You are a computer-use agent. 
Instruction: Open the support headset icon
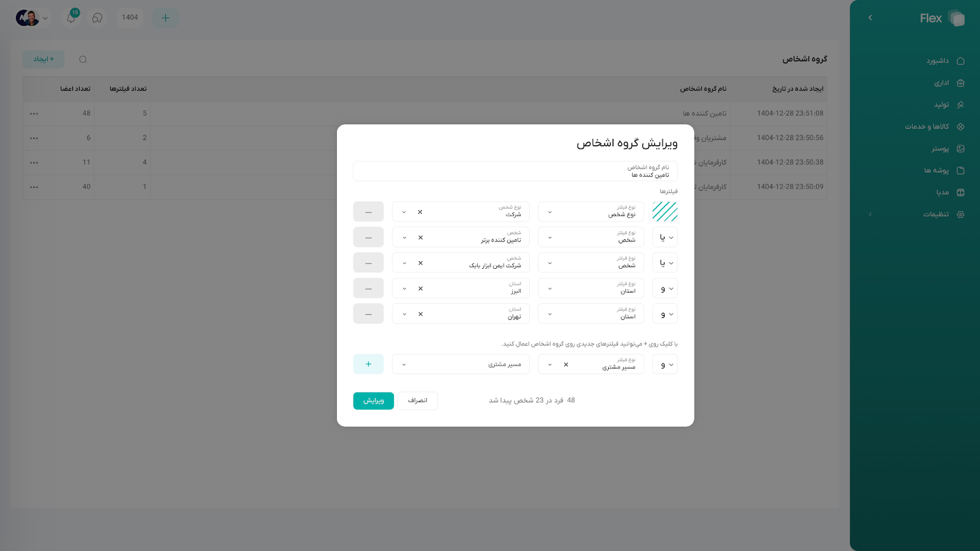pos(97,18)
